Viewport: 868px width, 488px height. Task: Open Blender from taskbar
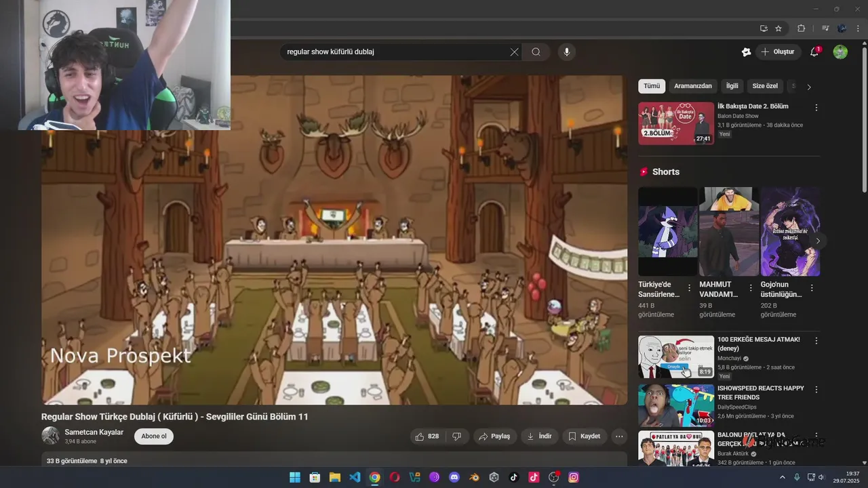(474, 477)
